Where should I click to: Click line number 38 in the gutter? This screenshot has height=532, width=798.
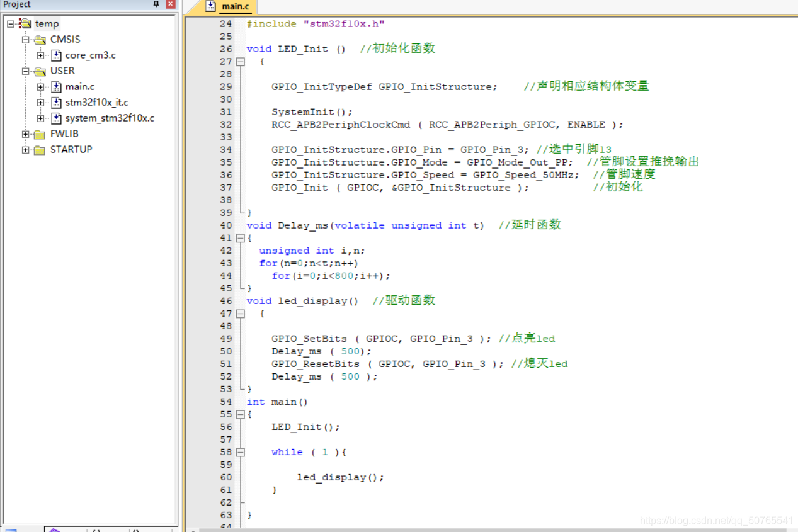[x=226, y=200]
